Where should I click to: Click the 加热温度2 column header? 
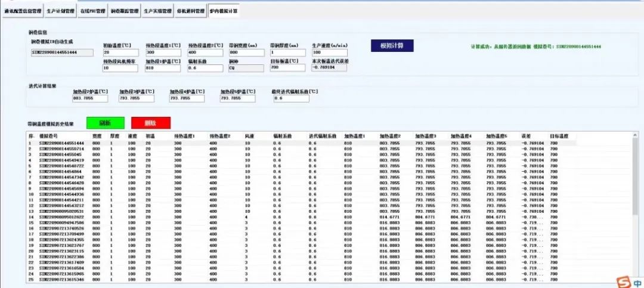point(390,136)
